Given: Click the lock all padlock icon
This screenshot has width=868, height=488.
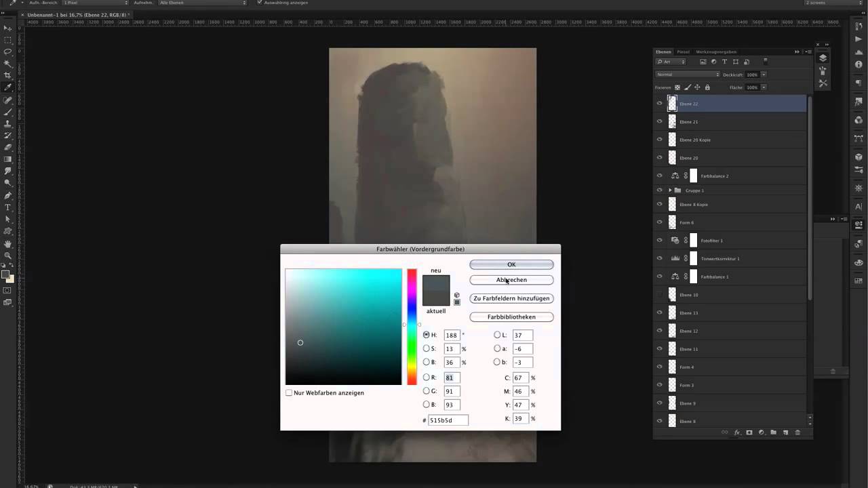Looking at the screenshot, I should 707,87.
